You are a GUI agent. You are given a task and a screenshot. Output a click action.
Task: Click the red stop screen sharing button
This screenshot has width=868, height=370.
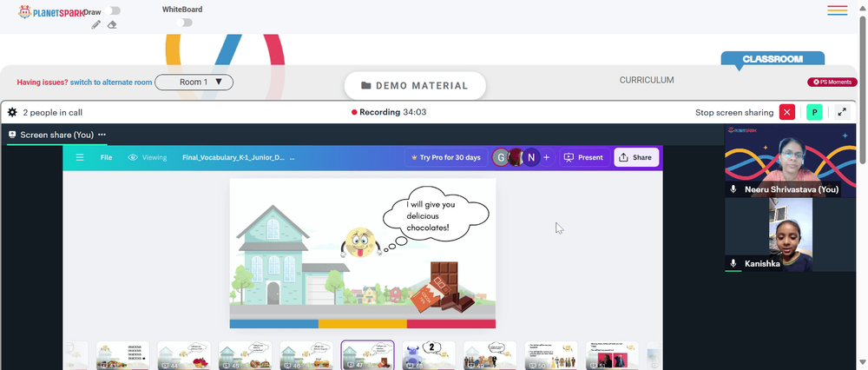click(x=786, y=112)
